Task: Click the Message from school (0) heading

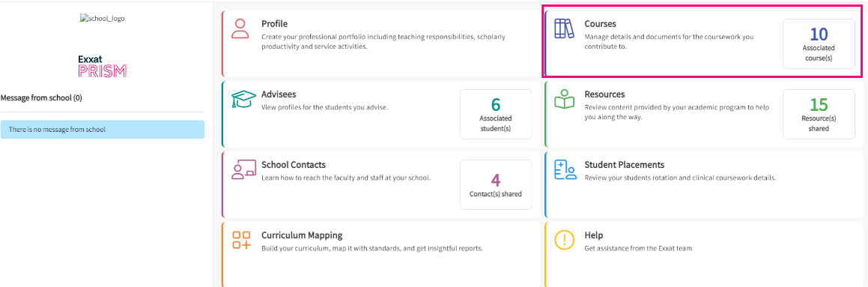Action: point(41,97)
